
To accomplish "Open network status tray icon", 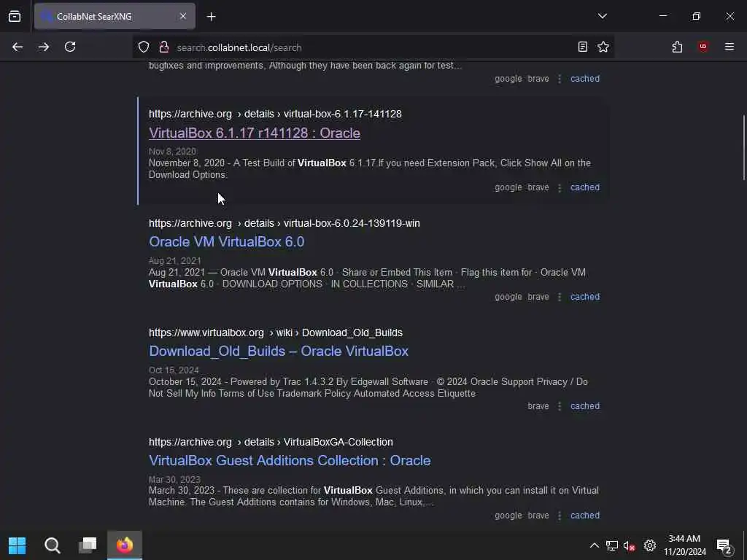I will pyautogui.click(x=612, y=545).
